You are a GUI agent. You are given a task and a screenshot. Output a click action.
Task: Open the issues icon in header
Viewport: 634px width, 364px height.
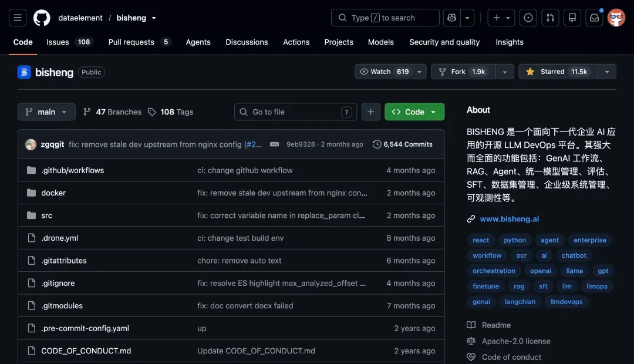528,18
